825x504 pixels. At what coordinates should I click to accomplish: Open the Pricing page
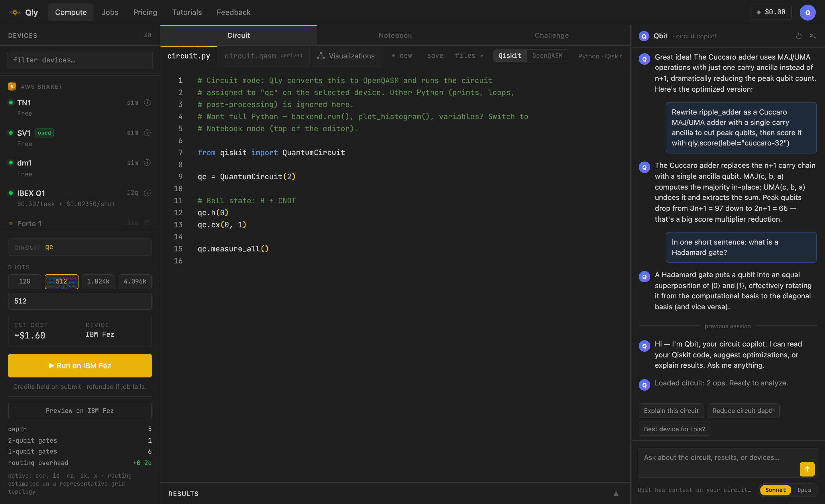pyautogui.click(x=145, y=12)
